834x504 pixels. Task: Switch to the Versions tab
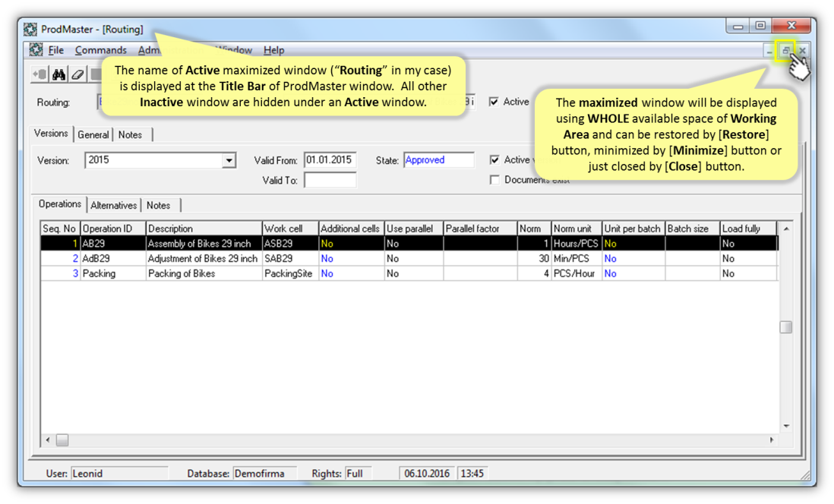(51, 134)
